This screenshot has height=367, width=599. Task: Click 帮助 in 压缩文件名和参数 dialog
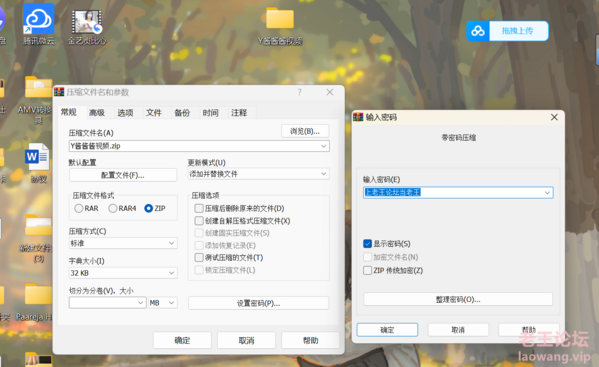[x=310, y=340]
